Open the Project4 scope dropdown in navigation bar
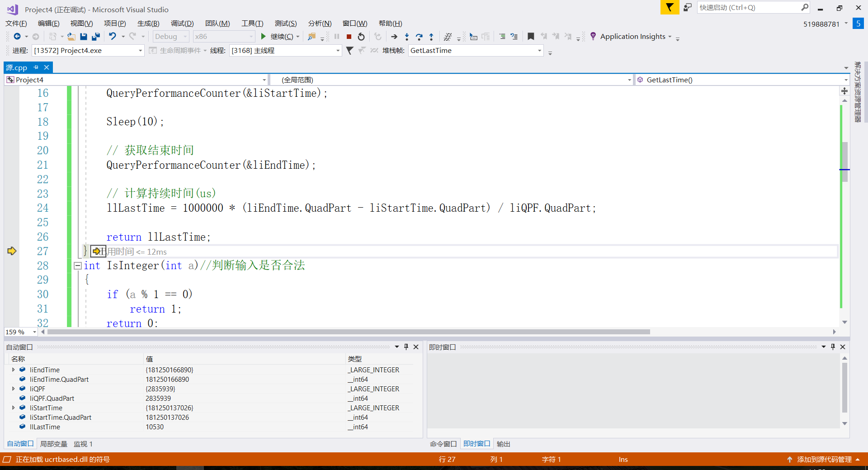The image size is (868, 470). pyautogui.click(x=264, y=80)
